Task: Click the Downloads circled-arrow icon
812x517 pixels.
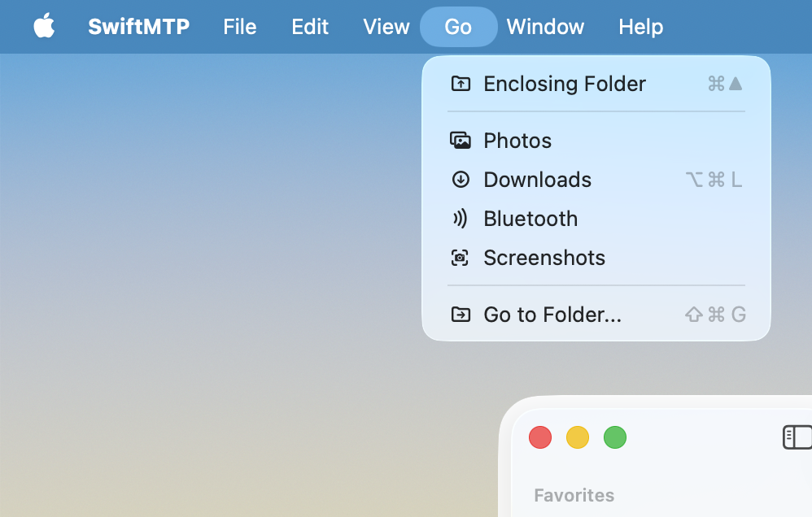Action: coord(461,180)
